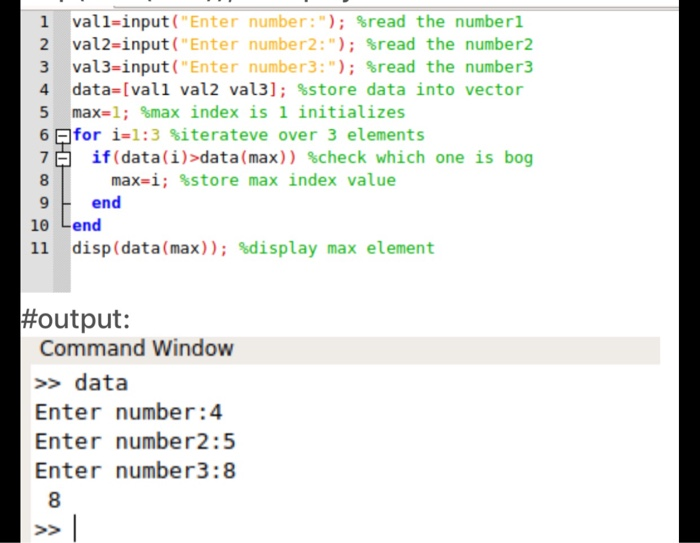Click the '%check which one is bog' comment
This screenshot has height=543, width=700.
tap(420, 158)
